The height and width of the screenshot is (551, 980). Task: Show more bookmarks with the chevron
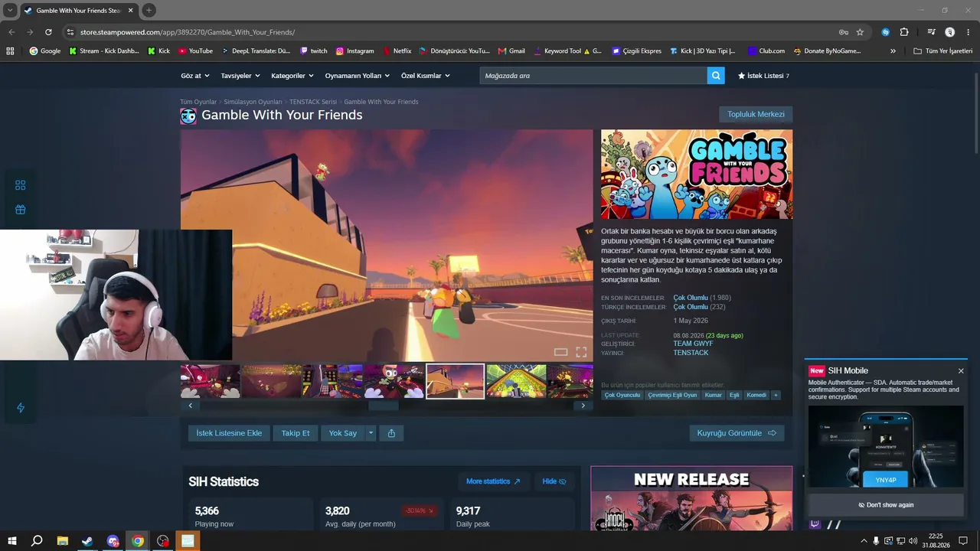pos(893,51)
